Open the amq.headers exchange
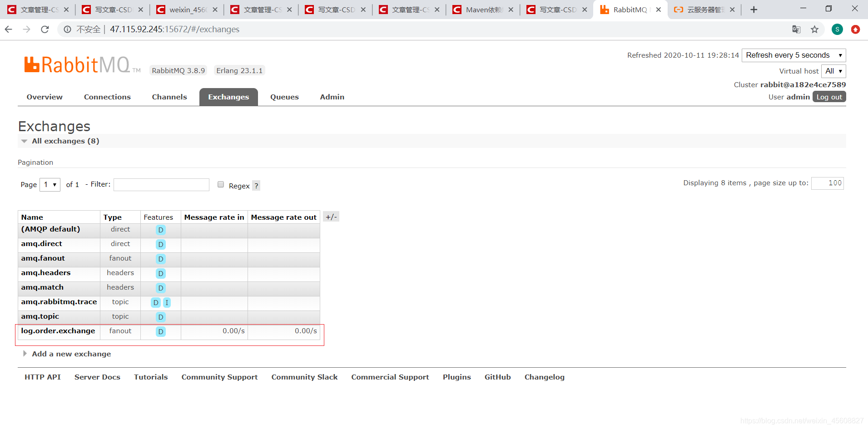Image resolution: width=868 pixels, height=429 pixels. (46, 273)
